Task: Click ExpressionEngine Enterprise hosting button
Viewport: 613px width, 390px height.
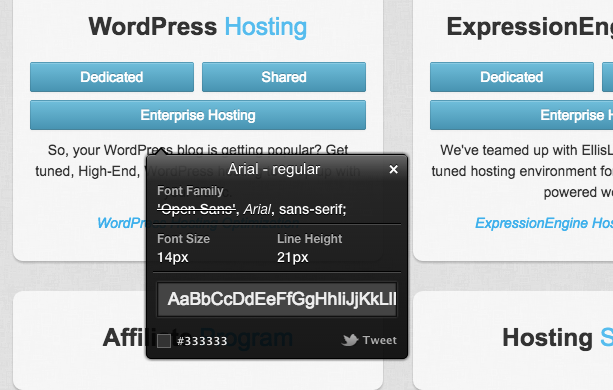Action: pos(522,115)
